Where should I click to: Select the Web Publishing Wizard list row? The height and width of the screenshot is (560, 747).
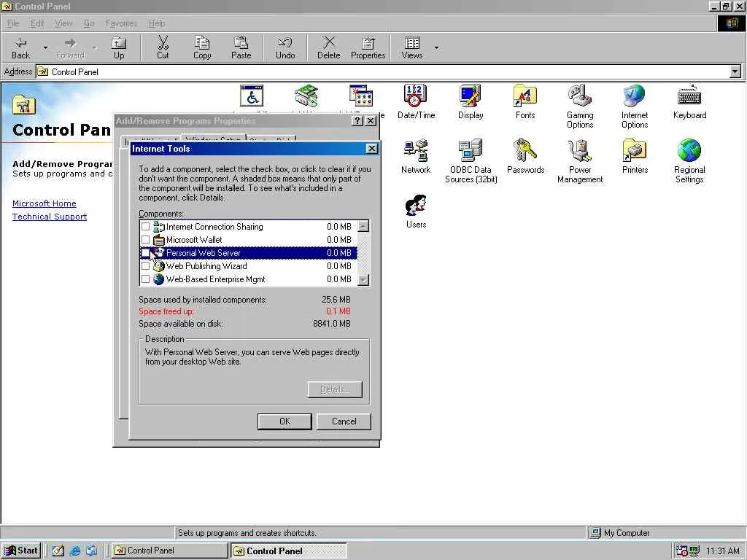(x=248, y=265)
